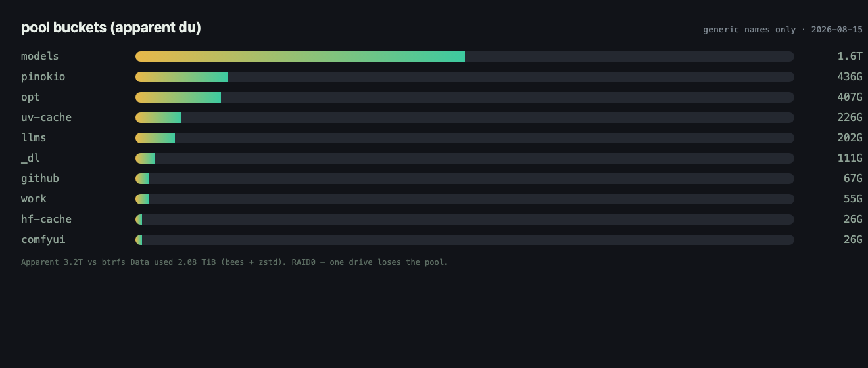868x368 pixels.
Task: Click the '67G' size value
Action: pos(853,179)
